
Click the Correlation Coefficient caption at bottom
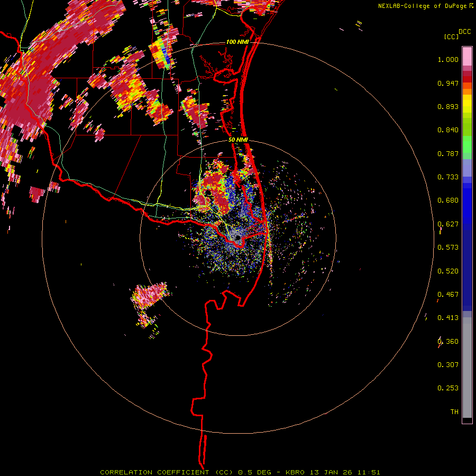[240, 472]
